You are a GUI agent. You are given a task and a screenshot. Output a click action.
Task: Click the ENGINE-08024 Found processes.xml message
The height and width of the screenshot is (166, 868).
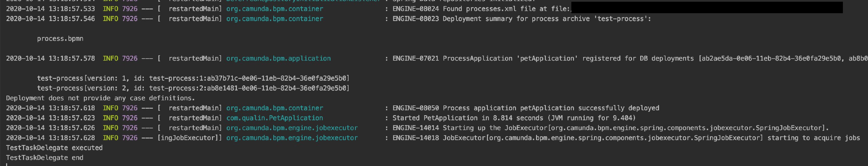tap(482, 9)
